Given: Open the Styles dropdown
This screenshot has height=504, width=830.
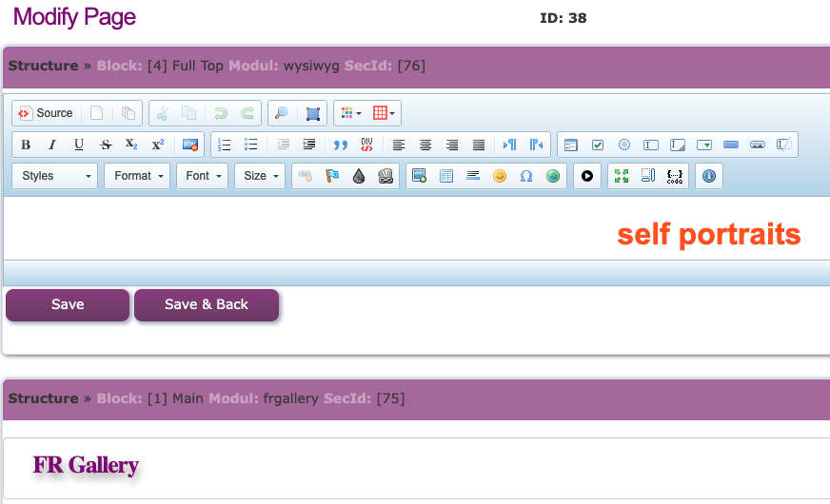Looking at the screenshot, I should [x=55, y=176].
